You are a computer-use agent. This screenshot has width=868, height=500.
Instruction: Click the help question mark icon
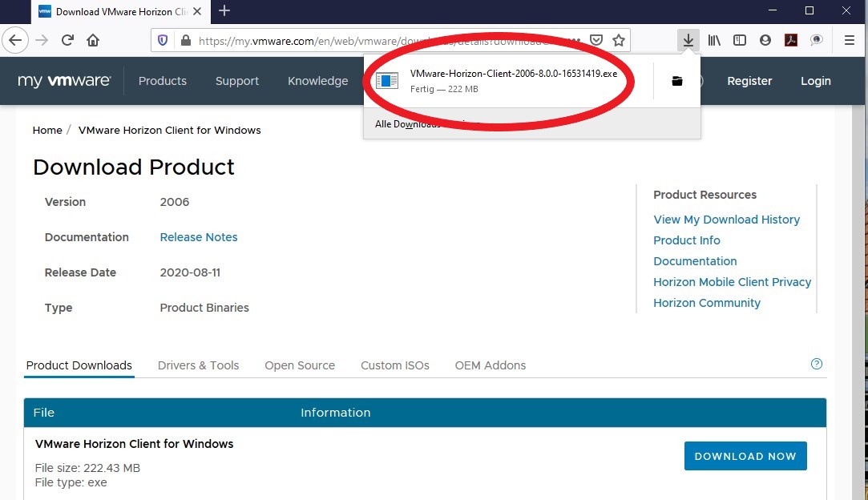click(817, 364)
